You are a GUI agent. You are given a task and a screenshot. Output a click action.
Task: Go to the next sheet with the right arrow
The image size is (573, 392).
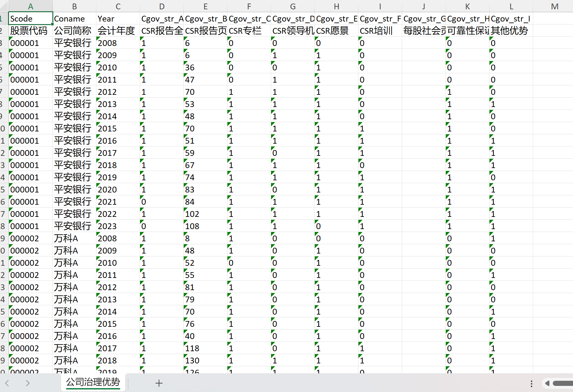click(x=28, y=383)
